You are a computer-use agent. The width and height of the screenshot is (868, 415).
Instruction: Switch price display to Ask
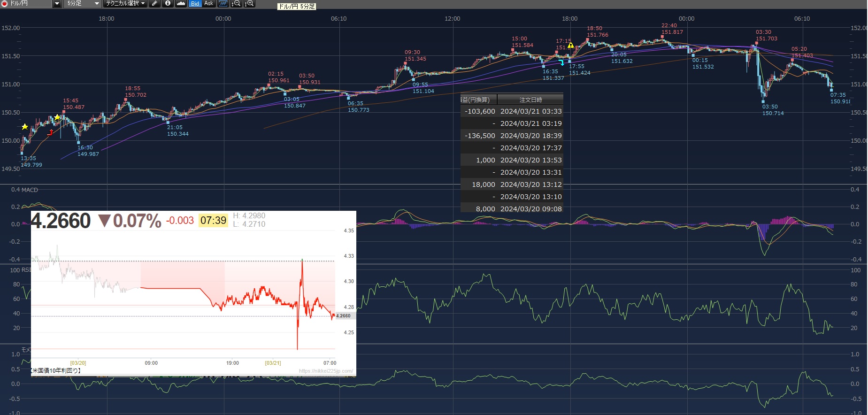click(209, 3)
